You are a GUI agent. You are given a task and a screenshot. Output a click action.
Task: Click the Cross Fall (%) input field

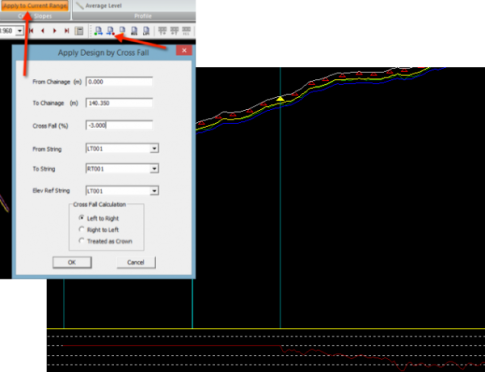coord(119,125)
